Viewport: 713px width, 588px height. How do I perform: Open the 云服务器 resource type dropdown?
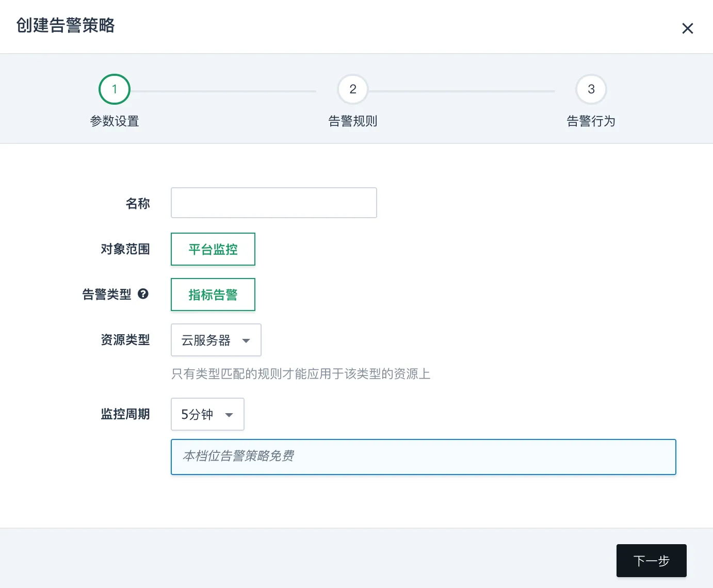click(216, 340)
